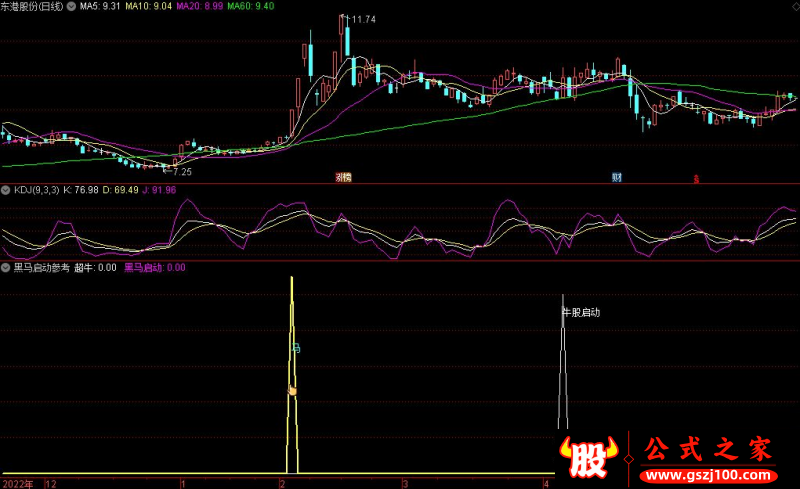The height and width of the screenshot is (489, 800).
Task: Expand dropdown arrow next to 东港股份(日线)
Action: (70, 6)
